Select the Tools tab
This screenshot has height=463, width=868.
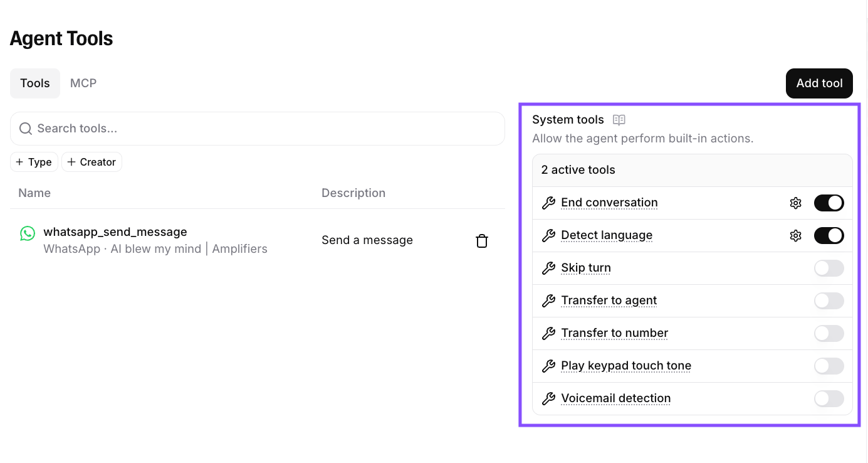point(35,83)
